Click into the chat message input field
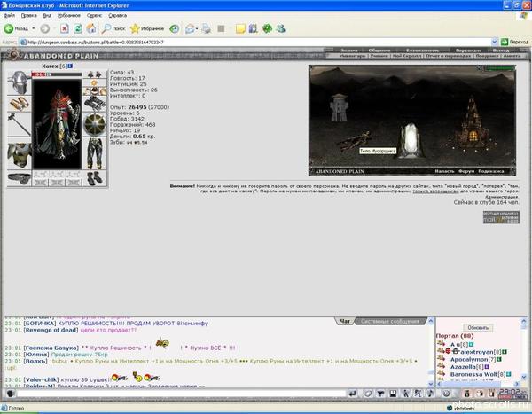The image size is (532, 414). pos(181,394)
